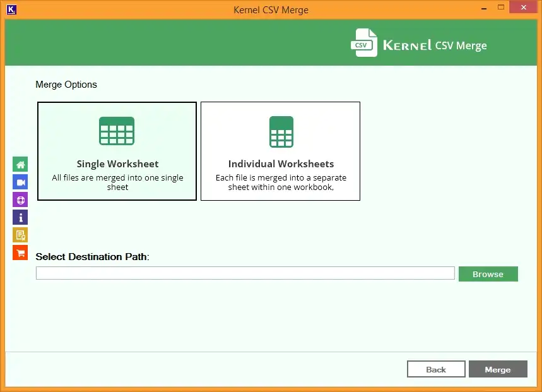Click the 'Select Destination Path:' label
The height and width of the screenshot is (392, 542).
(x=92, y=257)
